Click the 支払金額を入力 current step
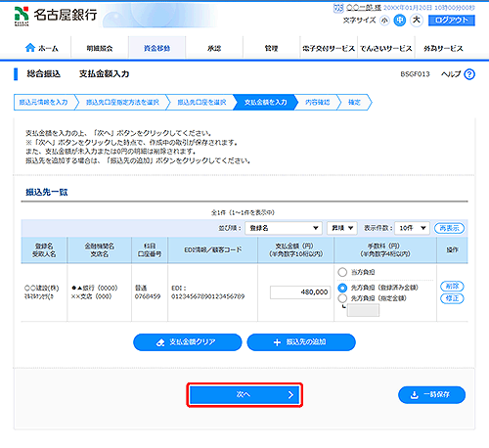Screen dimensions: 489x448 265,103
